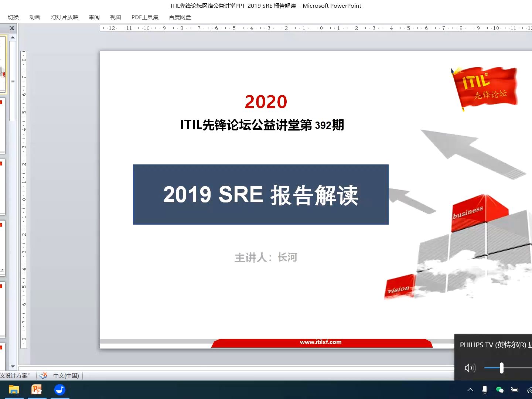Click the vertical ruler left of slide
The height and width of the screenshot is (399, 532).
pyautogui.click(x=24, y=199)
